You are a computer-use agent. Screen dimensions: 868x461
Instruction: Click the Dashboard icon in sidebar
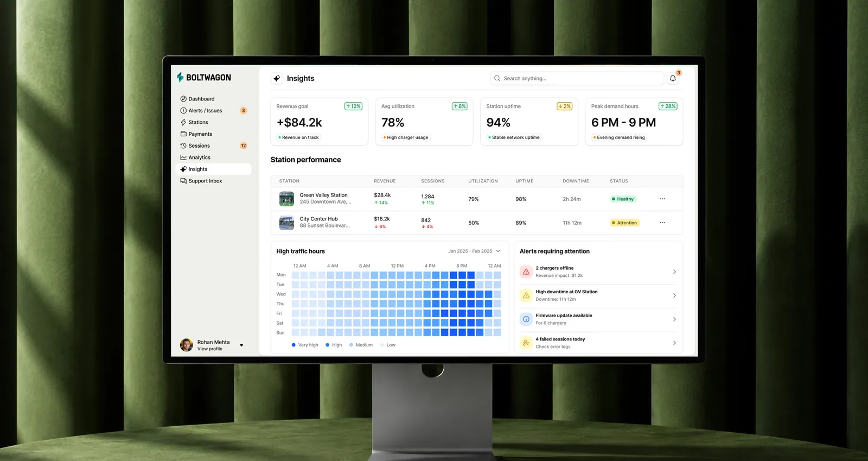click(x=183, y=99)
